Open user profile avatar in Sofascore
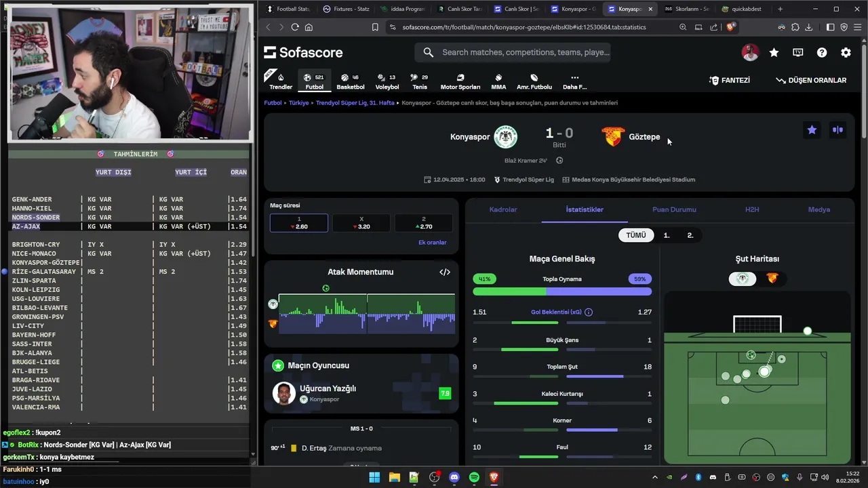The height and width of the screenshot is (488, 868). click(x=750, y=52)
